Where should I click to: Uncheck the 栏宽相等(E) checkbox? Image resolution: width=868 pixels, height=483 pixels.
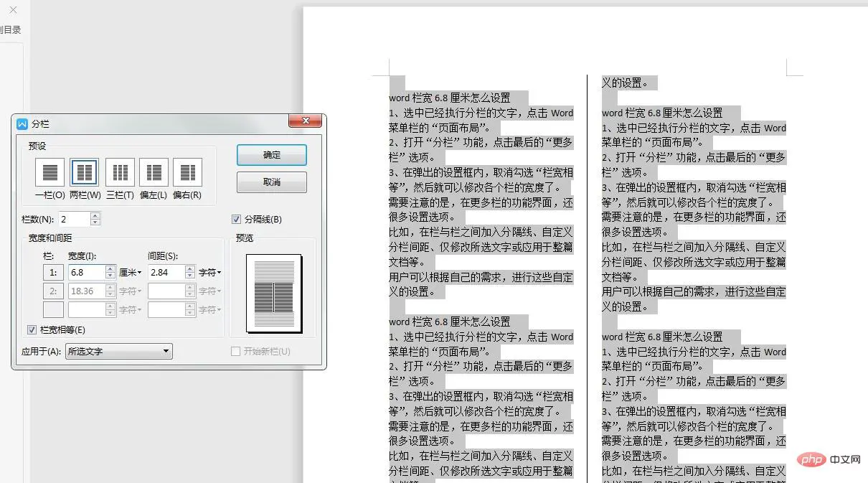[32, 329]
